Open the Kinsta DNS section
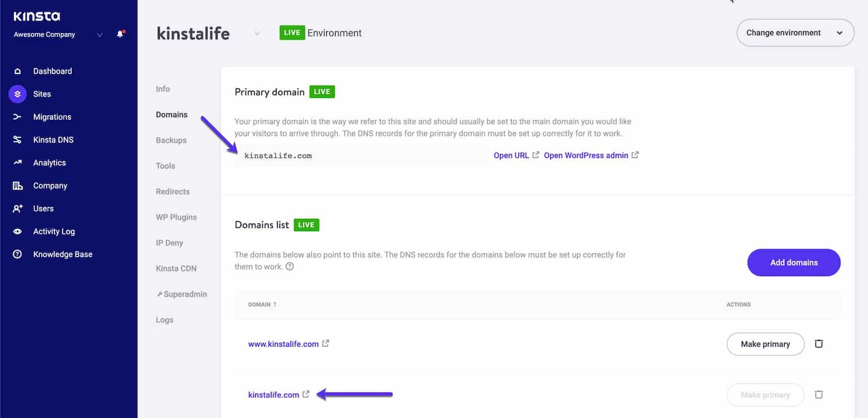Viewport: 868px width, 418px height. 54,140
